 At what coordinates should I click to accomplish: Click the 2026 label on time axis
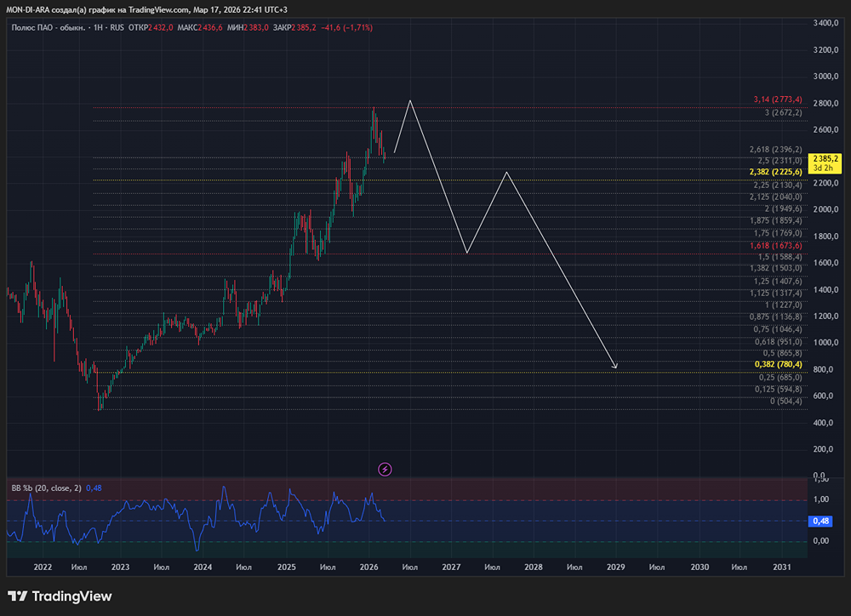[x=369, y=568]
